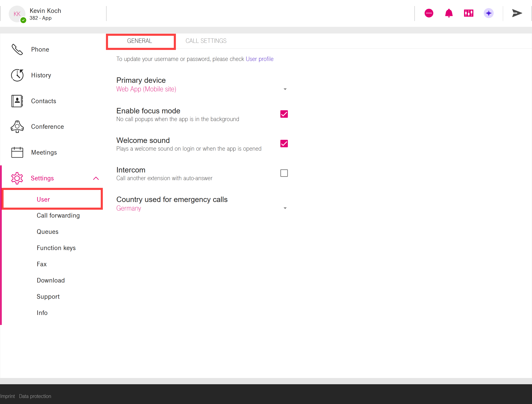Open the purple sparkle assistant icon
This screenshot has height=404, width=532.
tap(488, 13)
